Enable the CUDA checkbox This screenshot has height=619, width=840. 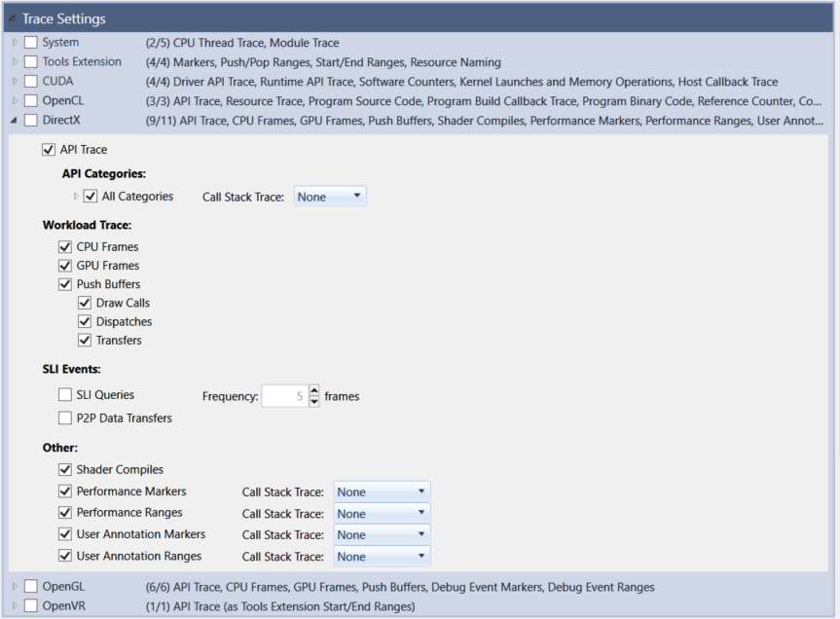pos(31,82)
